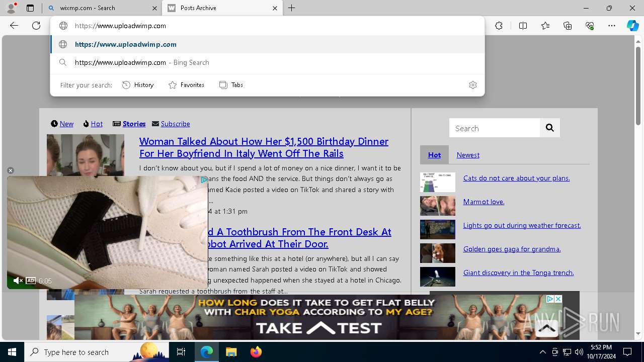
Task: Open Cats do not care about your plans
Action: [x=516, y=178]
